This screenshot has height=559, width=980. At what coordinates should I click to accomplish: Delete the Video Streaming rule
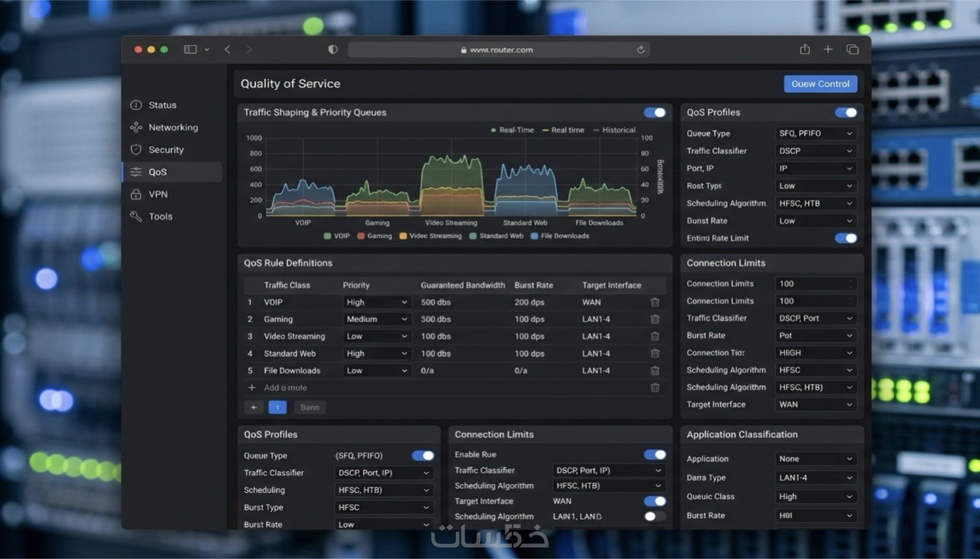pyautogui.click(x=655, y=337)
